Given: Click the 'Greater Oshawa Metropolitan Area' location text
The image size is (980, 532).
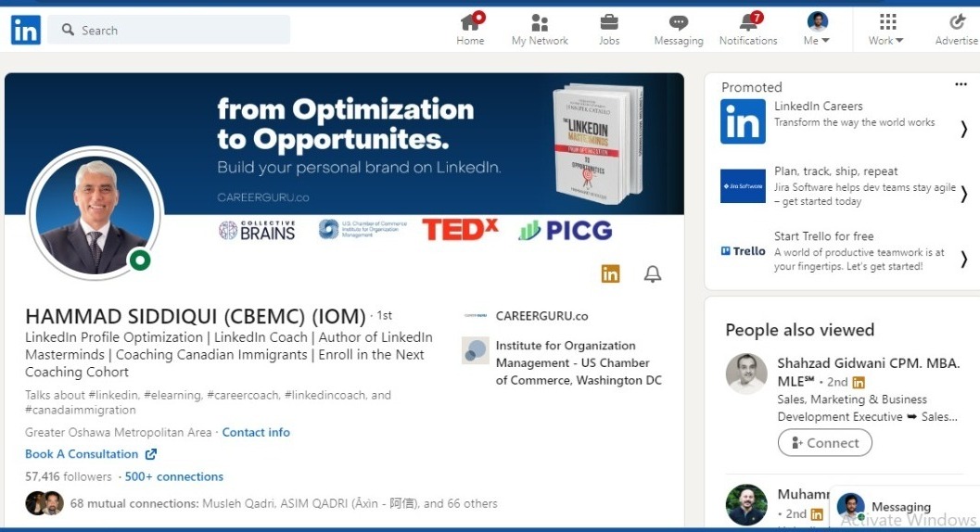Looking at the screenshot, I should click(x=118, y=432).
